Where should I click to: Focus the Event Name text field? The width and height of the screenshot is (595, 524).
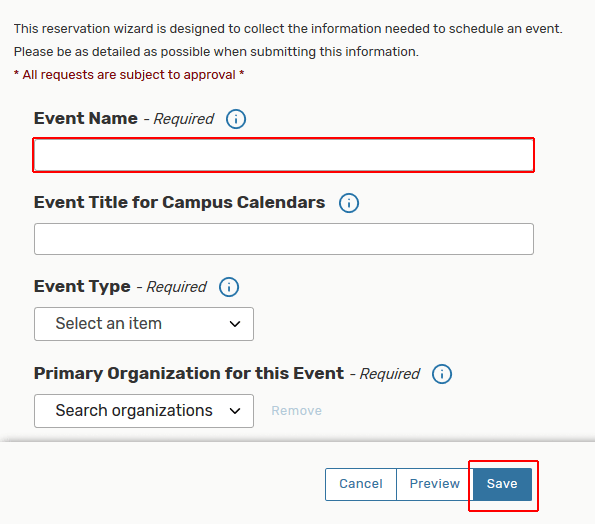coord(283,155)
